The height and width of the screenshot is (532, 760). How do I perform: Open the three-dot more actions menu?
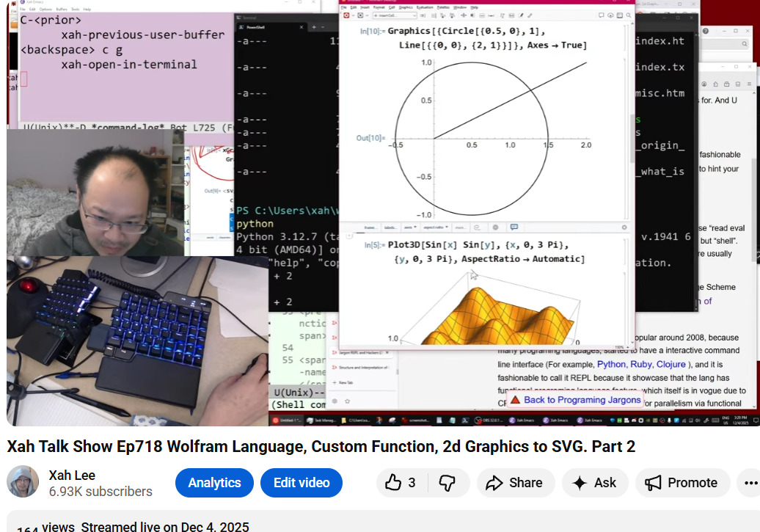[750, 483]
